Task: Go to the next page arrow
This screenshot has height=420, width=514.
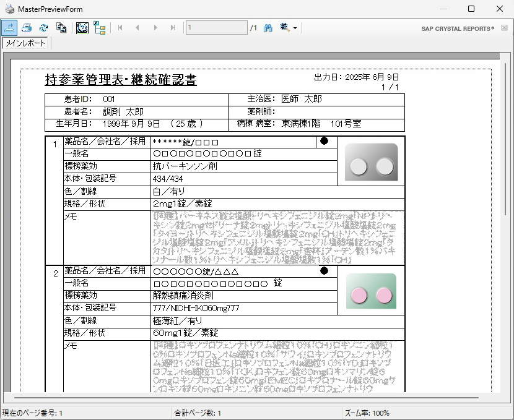Action: (x=155, y=28)
